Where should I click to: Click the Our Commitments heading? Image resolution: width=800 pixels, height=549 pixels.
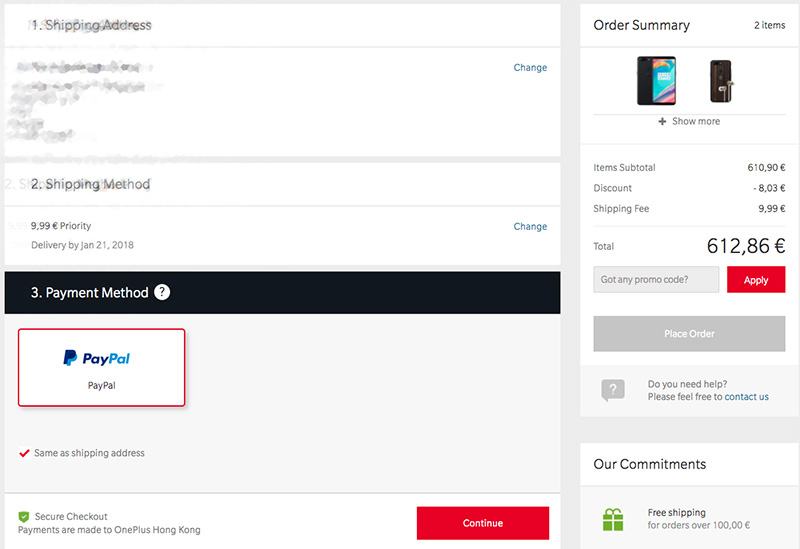point(649,464)
